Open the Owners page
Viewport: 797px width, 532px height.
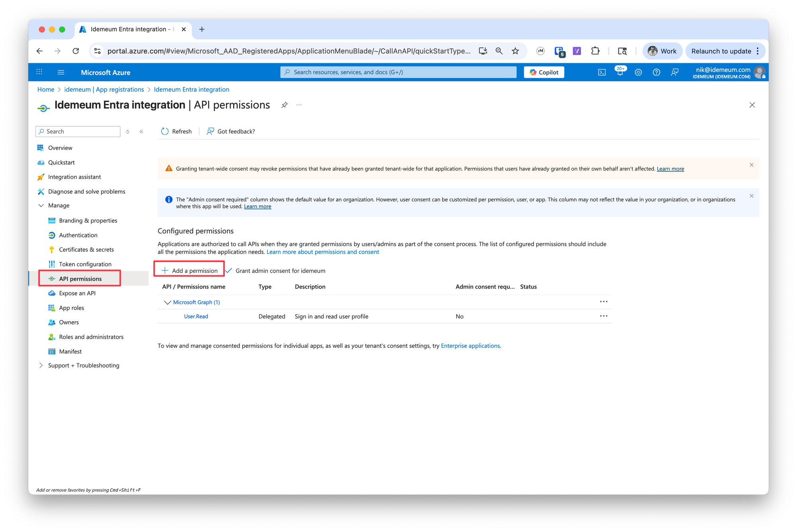(x=69, y=322)
